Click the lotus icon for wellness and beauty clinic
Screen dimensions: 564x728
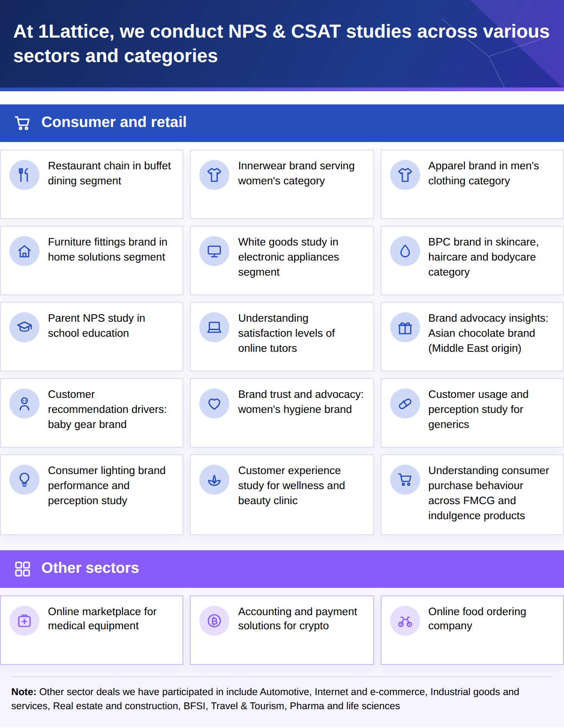point(214,480)
